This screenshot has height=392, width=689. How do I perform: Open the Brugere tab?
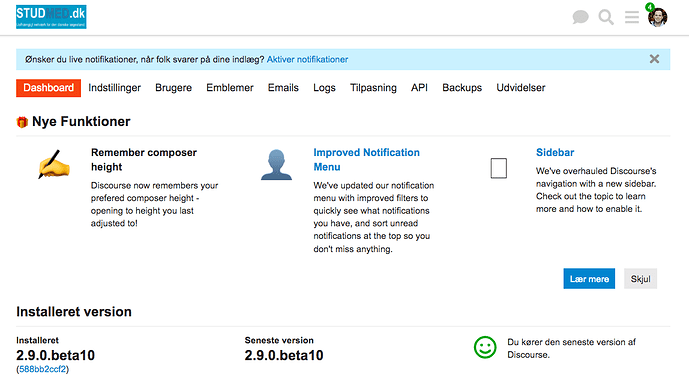click(174, 88)
